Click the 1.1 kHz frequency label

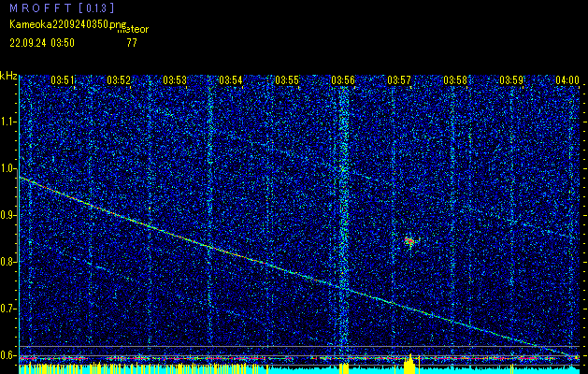coord(8,122)
